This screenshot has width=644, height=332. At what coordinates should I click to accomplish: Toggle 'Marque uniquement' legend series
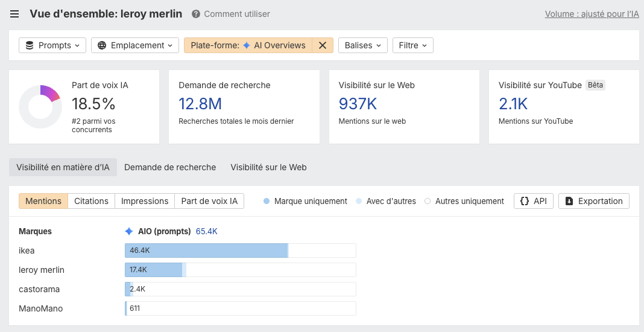(306, 201)
